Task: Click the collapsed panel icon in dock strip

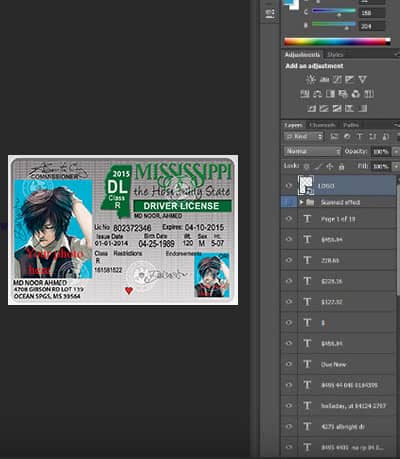Action: [x=270, y=14]
